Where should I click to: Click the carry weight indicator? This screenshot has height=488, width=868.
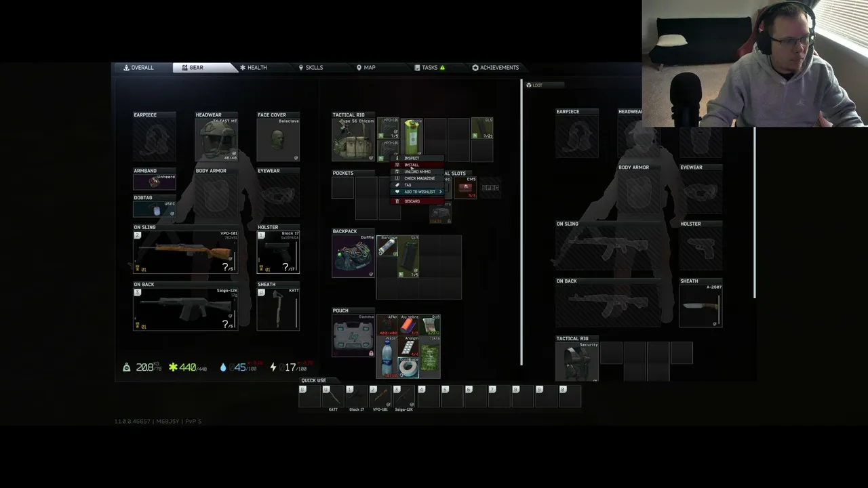tap(141, 367)
